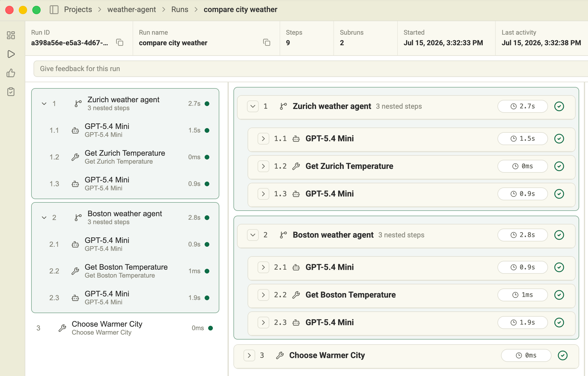Open the thumbs-up feedback icon in sidebar
This screenshot has width=588, height=376.
pos(11,73)
